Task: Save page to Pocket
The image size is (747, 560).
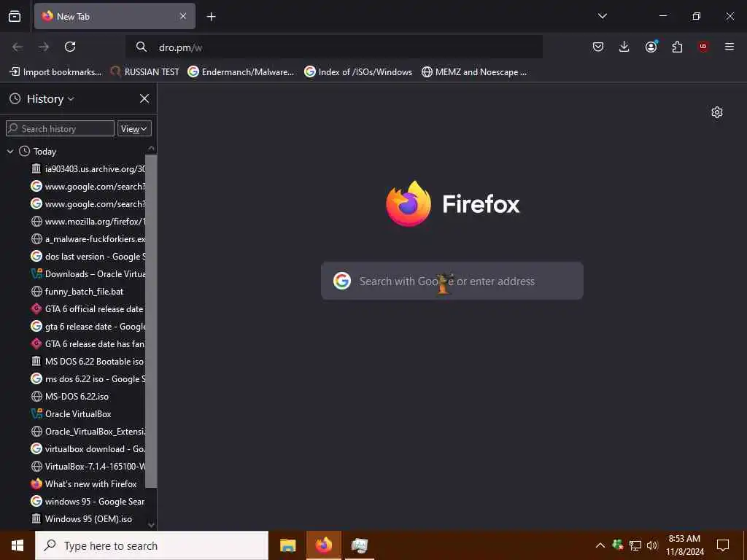Action: [598, 47]
